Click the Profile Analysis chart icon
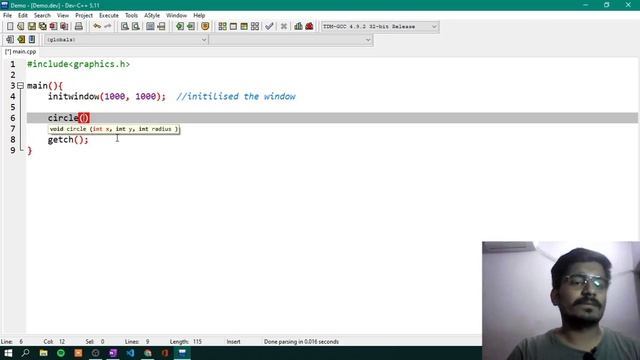This screenshot has width=640, height=360. pos(298,27)
